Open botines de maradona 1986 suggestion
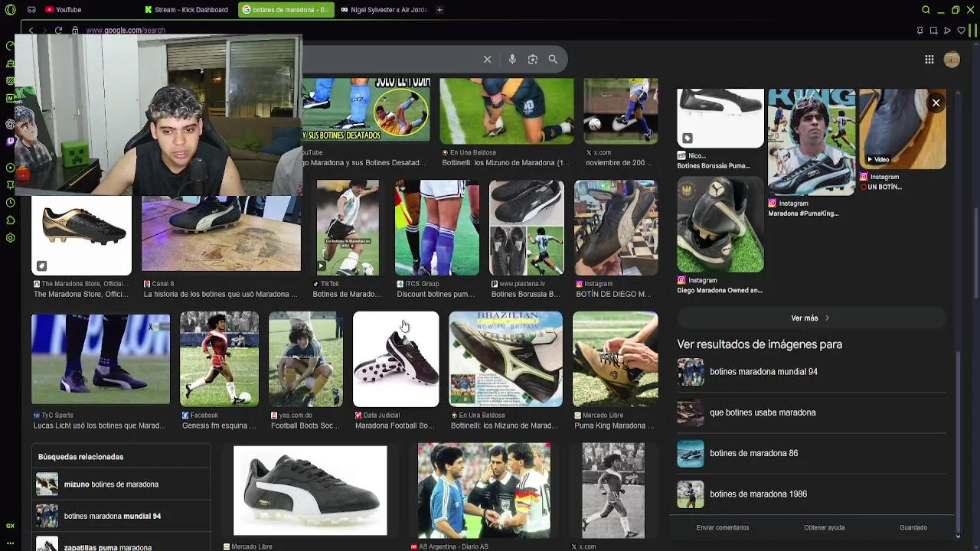The width and height of the screenshot is (980, 551). (812, 494)
